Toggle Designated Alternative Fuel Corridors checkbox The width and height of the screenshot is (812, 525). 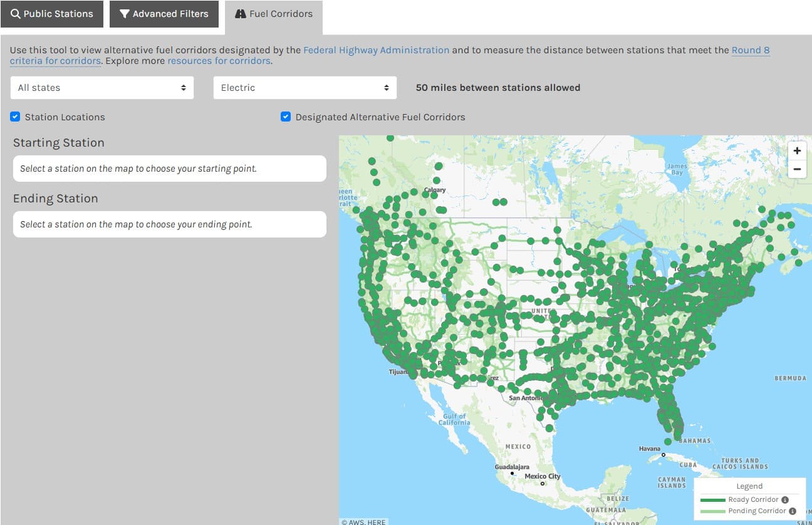click(286, 117)
